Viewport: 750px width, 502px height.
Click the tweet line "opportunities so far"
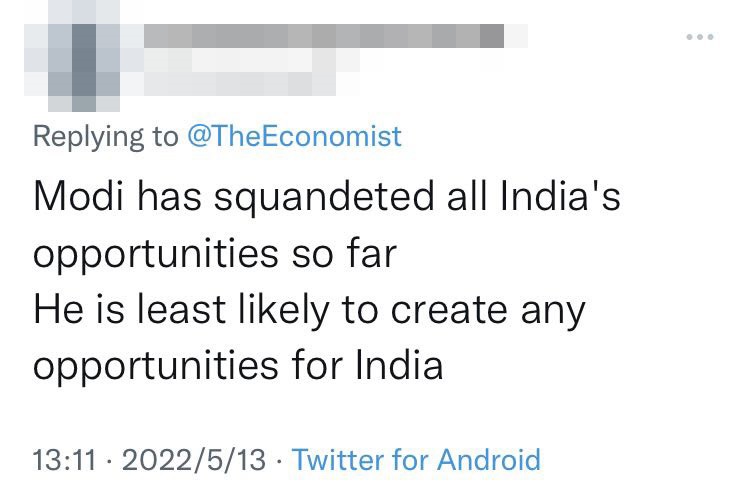[x=215, y=254]
